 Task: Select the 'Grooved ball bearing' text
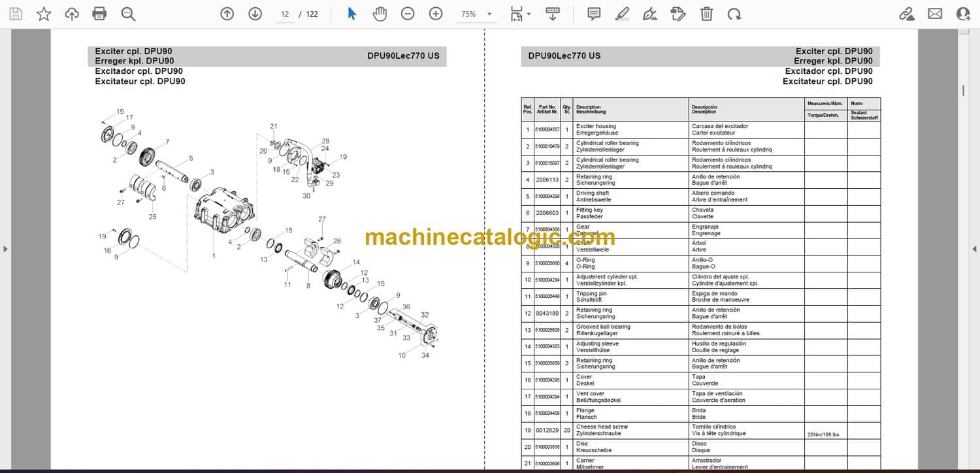pos(603,327)
